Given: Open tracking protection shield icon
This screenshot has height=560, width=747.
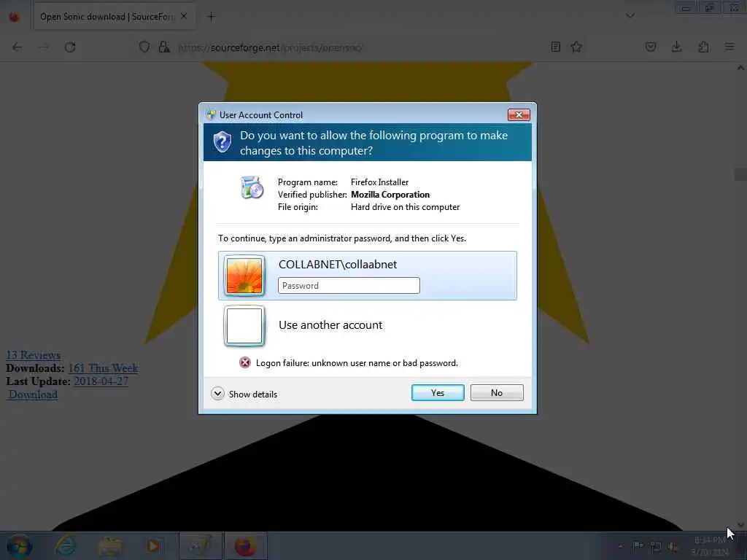Looking at the screenshot, I should point(144,47).
